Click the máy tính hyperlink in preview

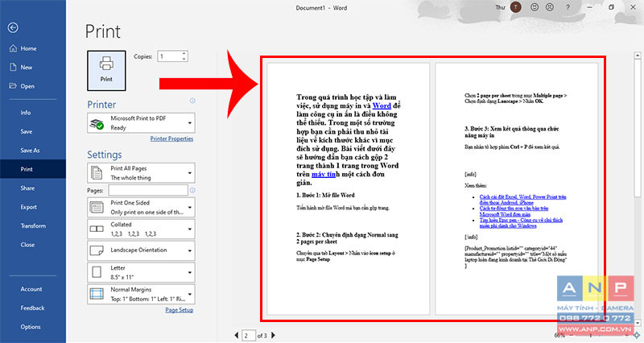324,174
